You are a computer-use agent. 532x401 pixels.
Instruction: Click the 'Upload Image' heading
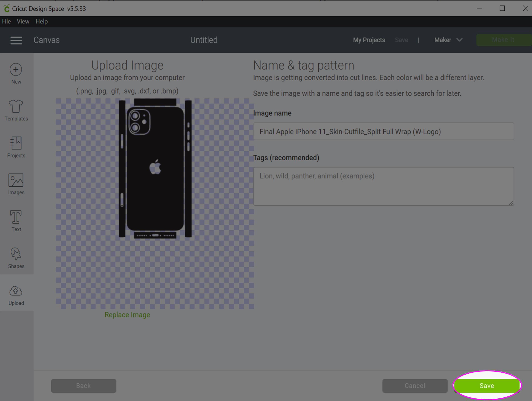click(127, 65)
